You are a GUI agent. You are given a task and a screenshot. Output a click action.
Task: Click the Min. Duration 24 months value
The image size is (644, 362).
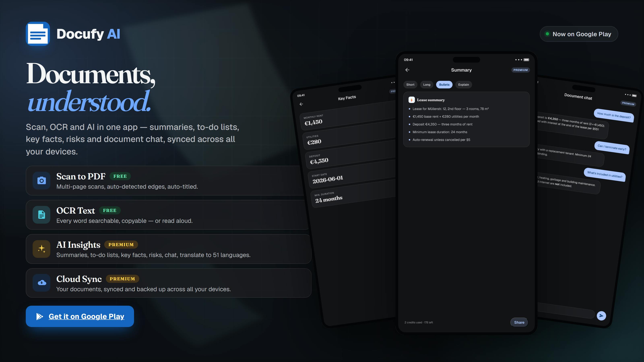click(329, 199)
